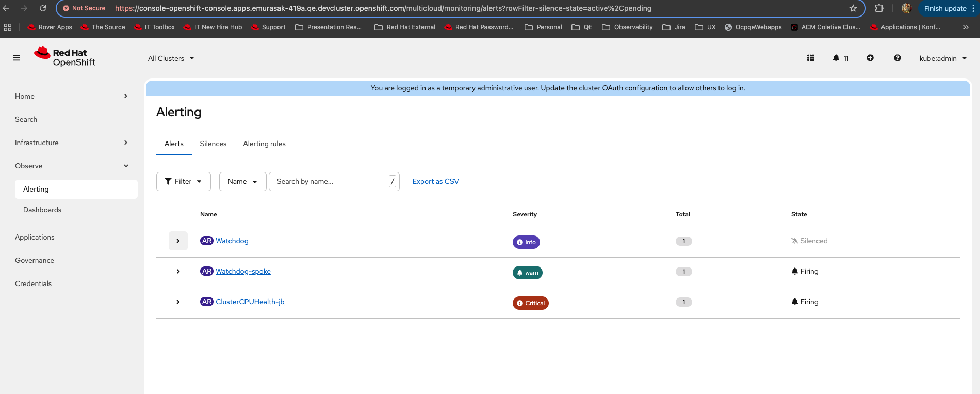The image size is (980, 394).
Task: Open the Filter dropdown
Action: coord(184,181)
